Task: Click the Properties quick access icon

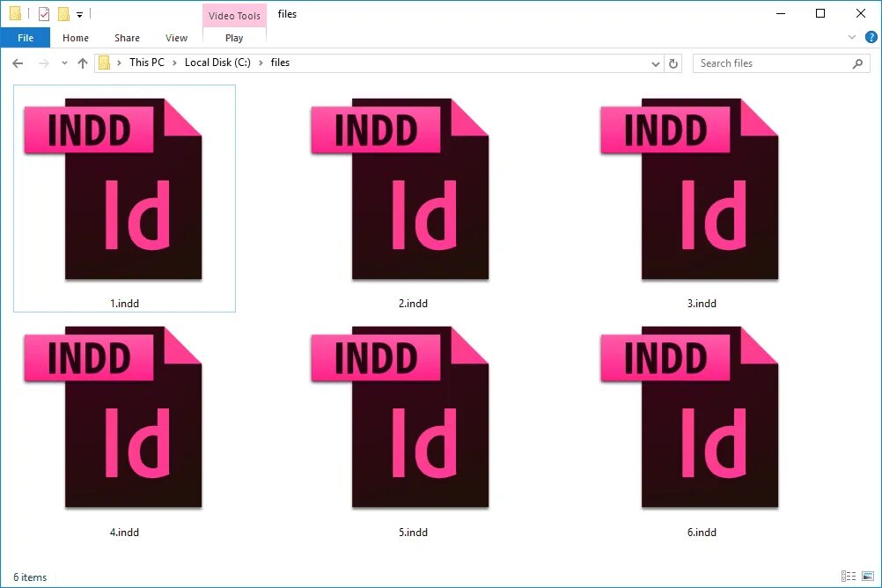Action: pyautogui.click(x=43, y=13)
